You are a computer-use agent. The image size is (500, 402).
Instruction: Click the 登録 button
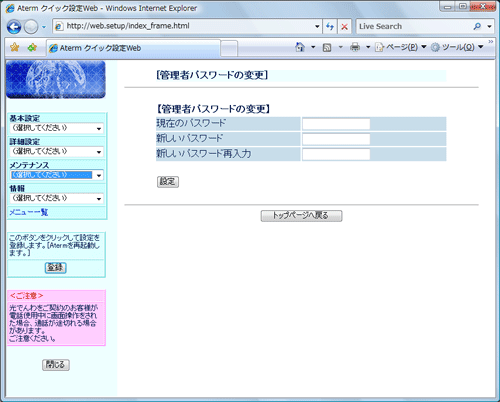click(x=56, y=268)
